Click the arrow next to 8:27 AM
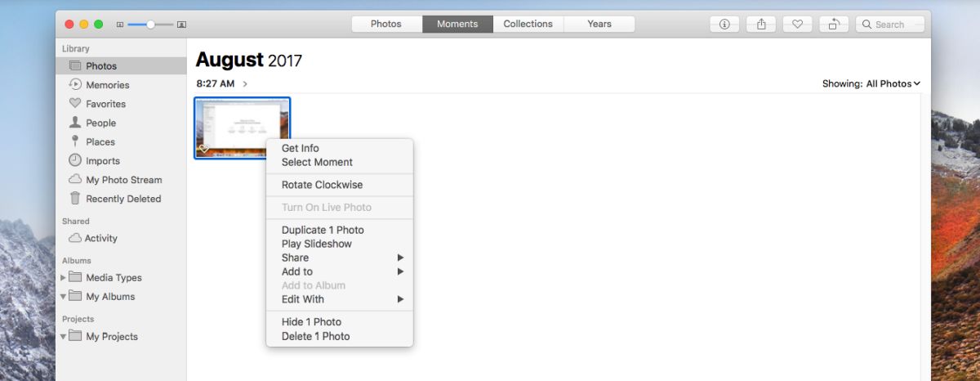980x381 pixels. tap(245, 84)
